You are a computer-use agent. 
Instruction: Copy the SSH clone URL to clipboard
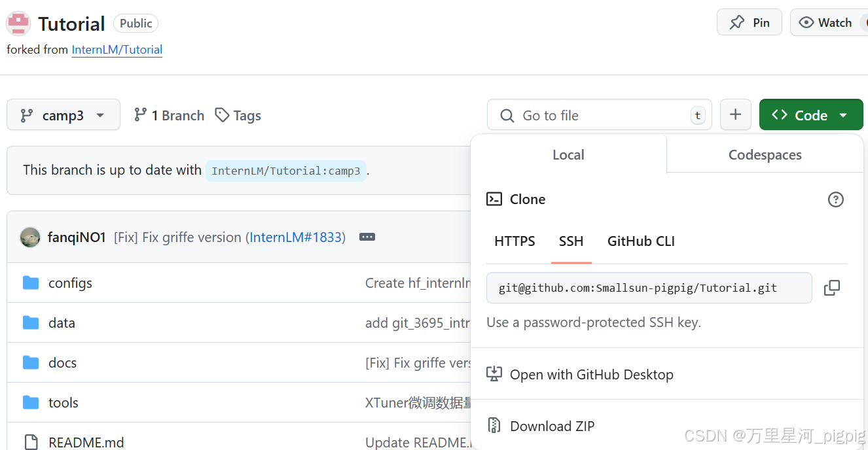click(x=832, y=288)
